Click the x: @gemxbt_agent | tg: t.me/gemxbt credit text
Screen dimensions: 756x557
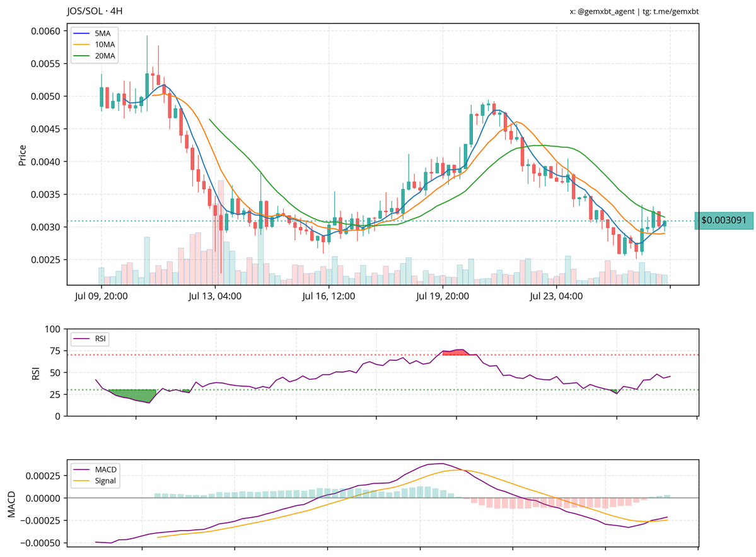point(634,11)
